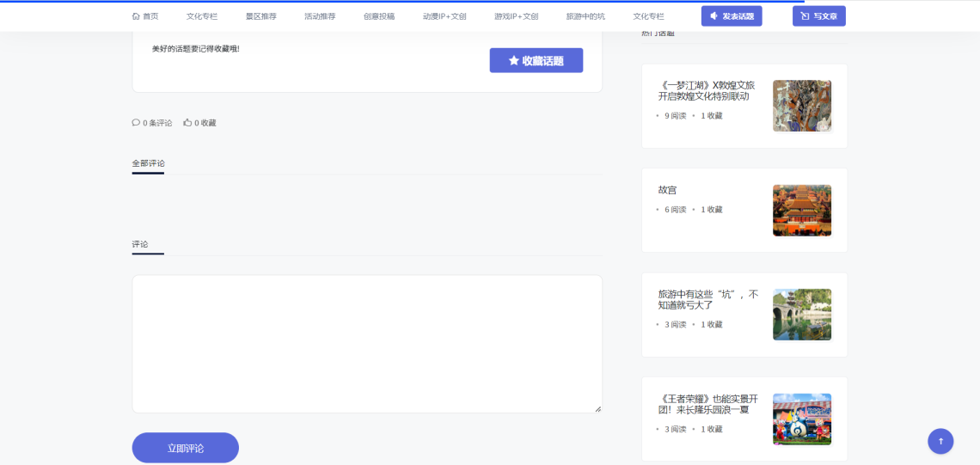Image resolution: width=980 pixels, height=465 pixels.
Task: Click the stone bridge lake thumbnail
Action: pyautogui.click(x=802, y=315)
